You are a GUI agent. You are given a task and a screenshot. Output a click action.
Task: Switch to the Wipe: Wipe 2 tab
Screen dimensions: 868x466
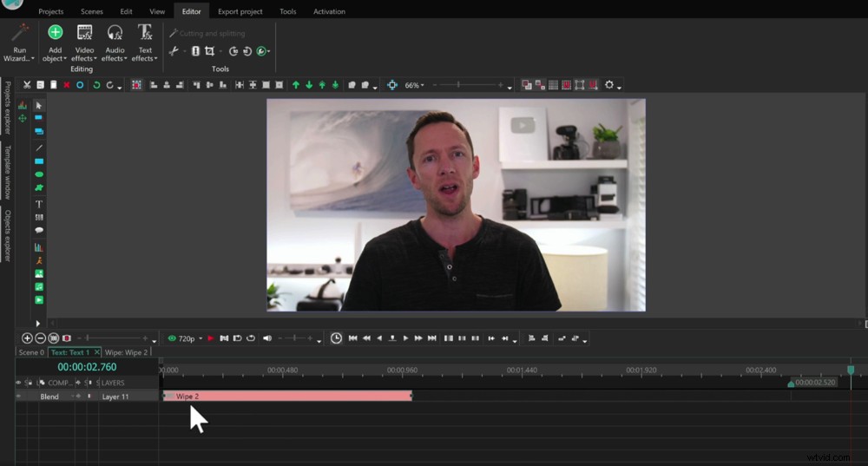[126, 352]
